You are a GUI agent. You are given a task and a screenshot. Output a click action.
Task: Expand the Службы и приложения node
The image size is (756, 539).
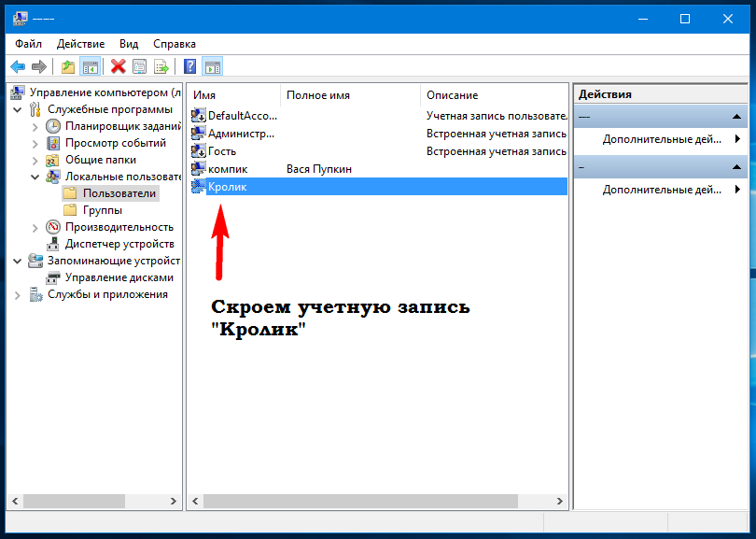click(x=18, y=295)
